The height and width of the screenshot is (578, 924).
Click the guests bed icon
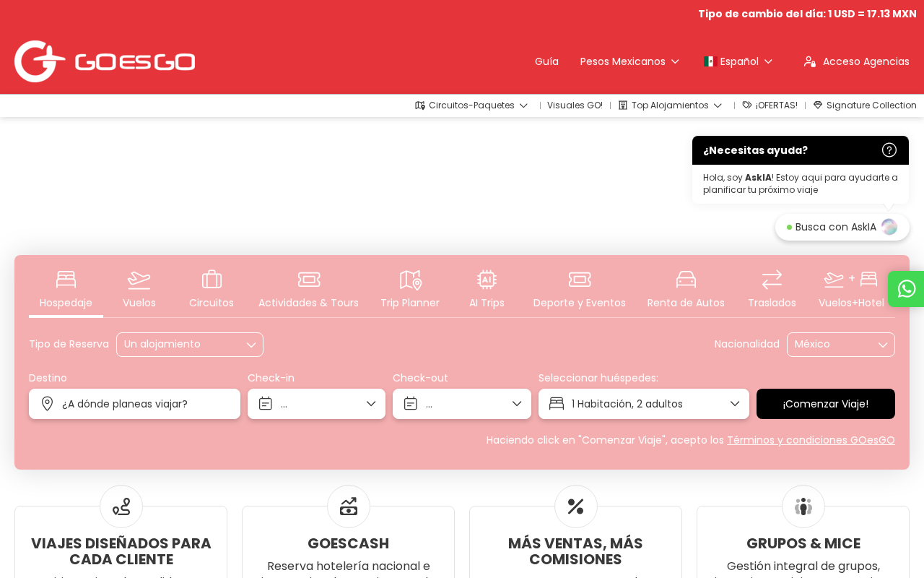(x=557, y=404)
